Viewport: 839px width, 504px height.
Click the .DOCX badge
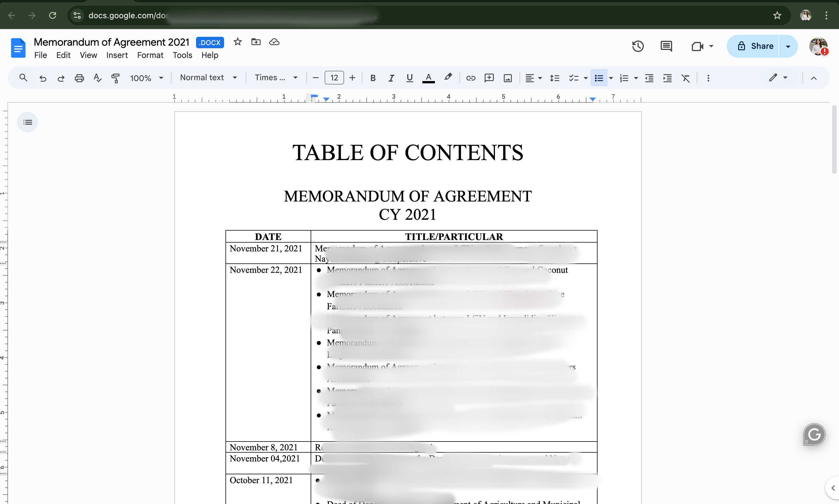coord(210,43)
